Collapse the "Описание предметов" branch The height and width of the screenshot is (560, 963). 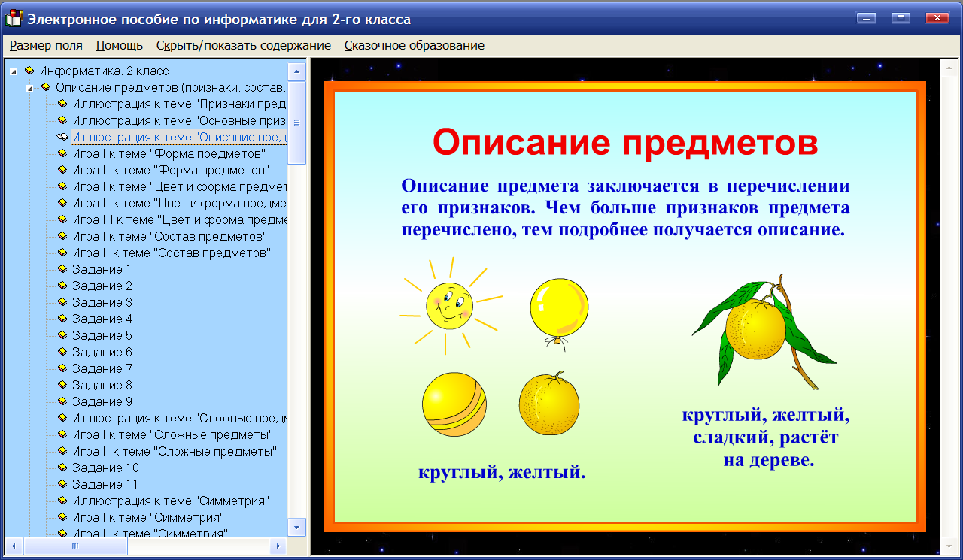pos(29,87)
